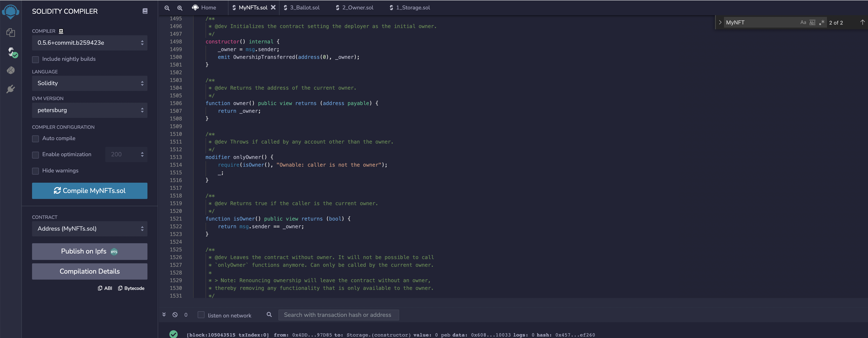Click the zoom out magnifier icon
This screenshot has width=868, height=338.
click(167, 8)
